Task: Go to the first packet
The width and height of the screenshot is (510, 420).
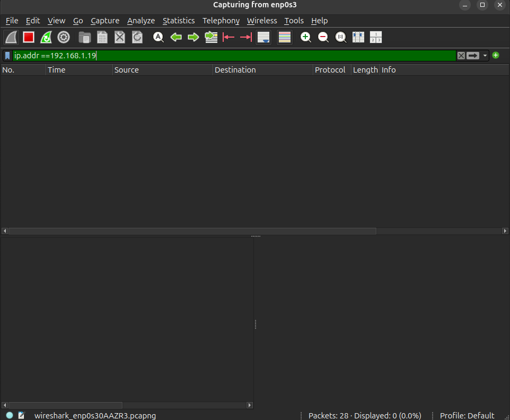Action: (228, 38)
